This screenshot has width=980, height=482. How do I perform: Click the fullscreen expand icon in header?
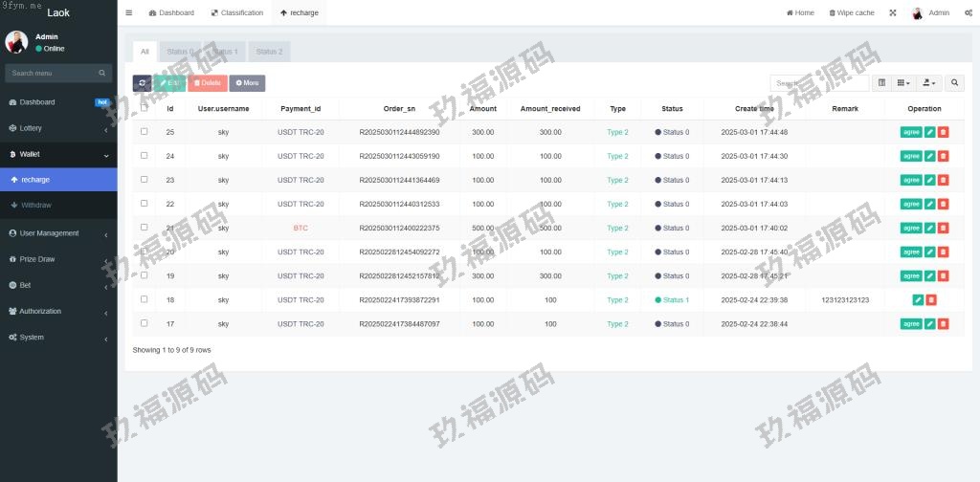pyautogui.click(x=893, y=13)
